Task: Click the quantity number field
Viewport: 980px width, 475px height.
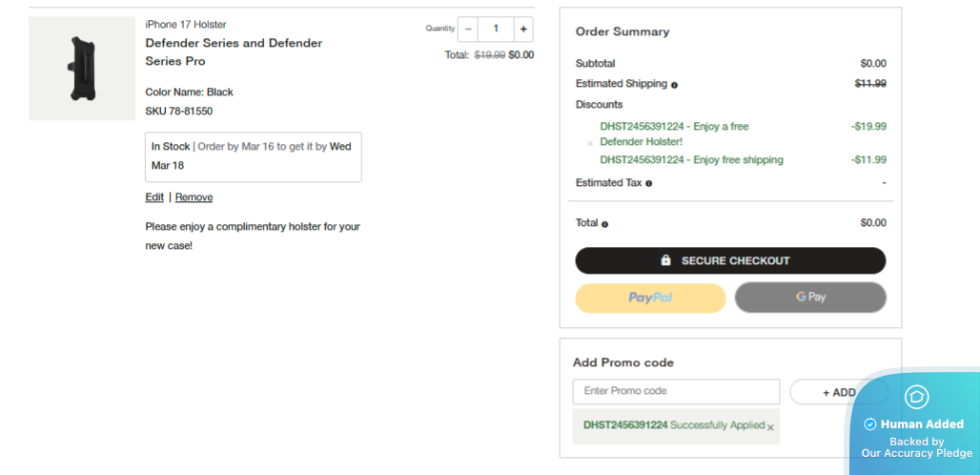Action: pos(496,30)
